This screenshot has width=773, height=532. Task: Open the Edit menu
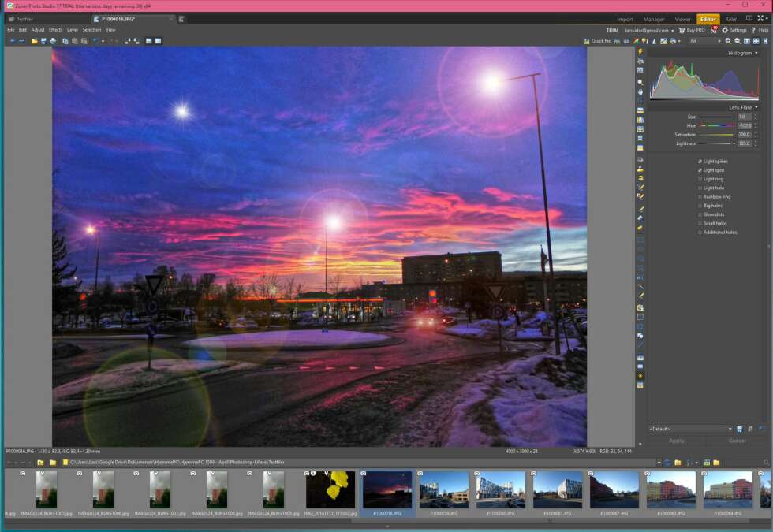[x=23, y=30]
